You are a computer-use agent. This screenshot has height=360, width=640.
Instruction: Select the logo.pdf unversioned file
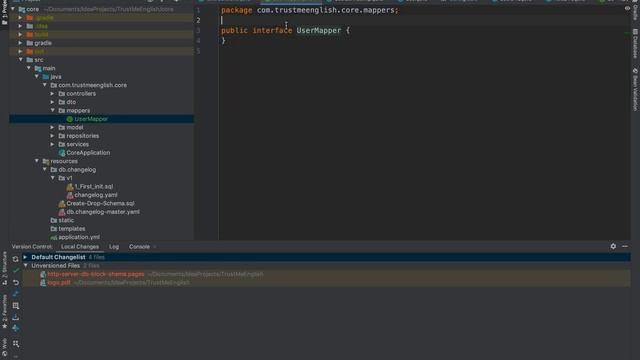59,282
